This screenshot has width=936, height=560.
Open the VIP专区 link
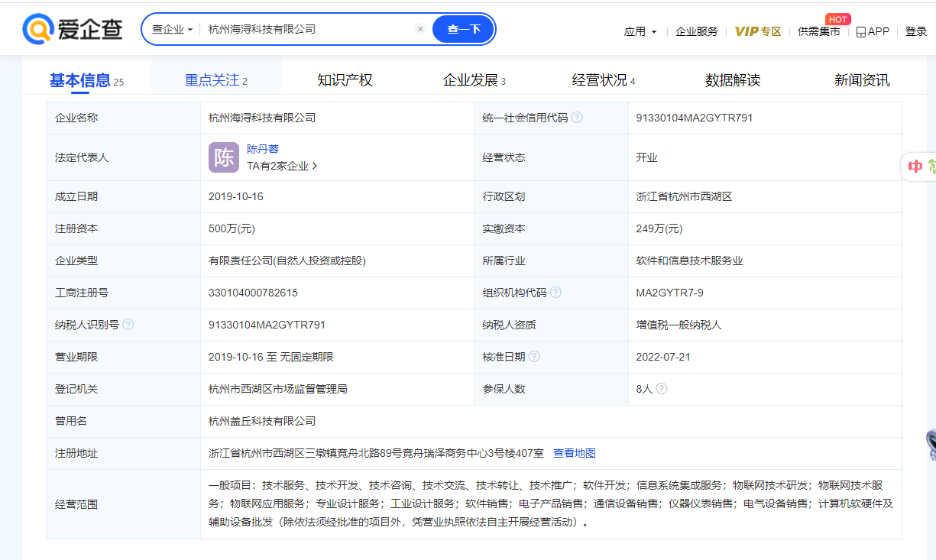click(x=758, y=31)
